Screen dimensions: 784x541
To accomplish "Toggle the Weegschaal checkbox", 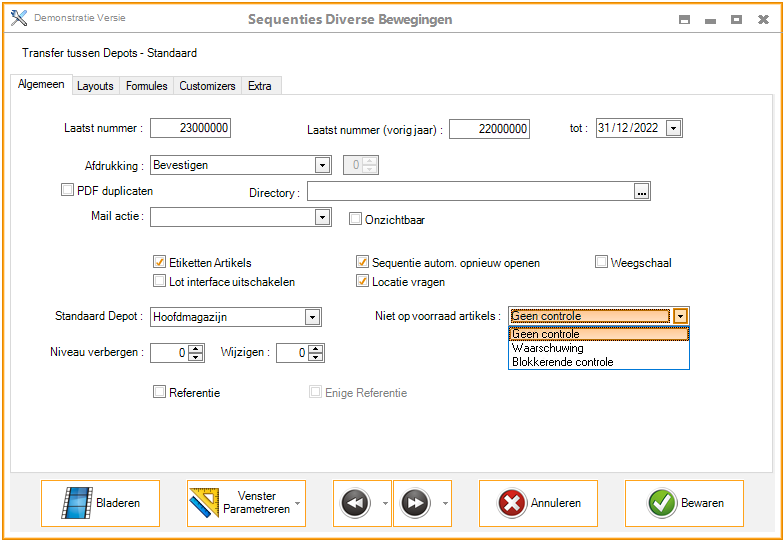I will (602, 263).
